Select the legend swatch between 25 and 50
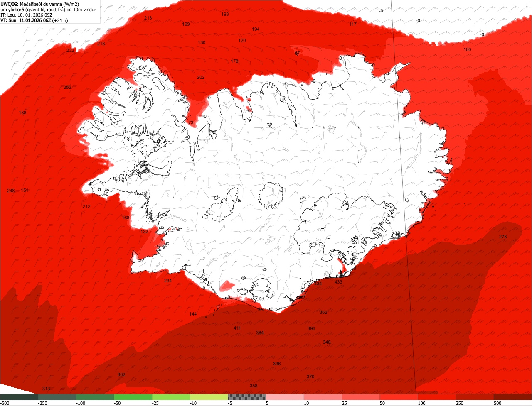 point(361,397)
